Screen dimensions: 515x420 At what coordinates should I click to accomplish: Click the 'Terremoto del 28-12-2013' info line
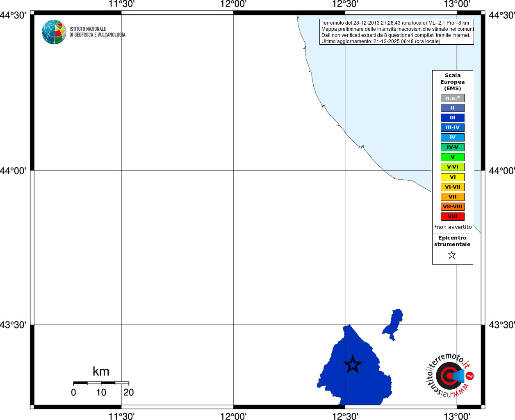coord(395,23)
